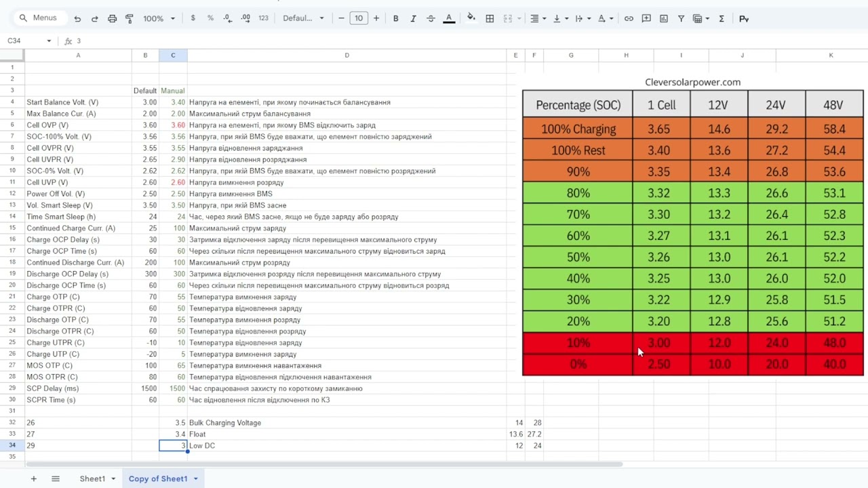Format as currency with dollar icon

pyautogui.click(x=193, y=18)
